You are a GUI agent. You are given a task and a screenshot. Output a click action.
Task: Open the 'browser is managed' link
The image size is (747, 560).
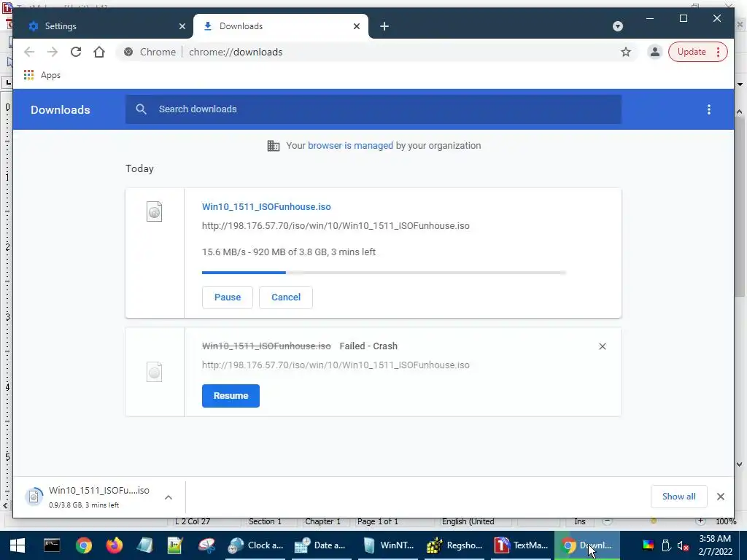350,146
